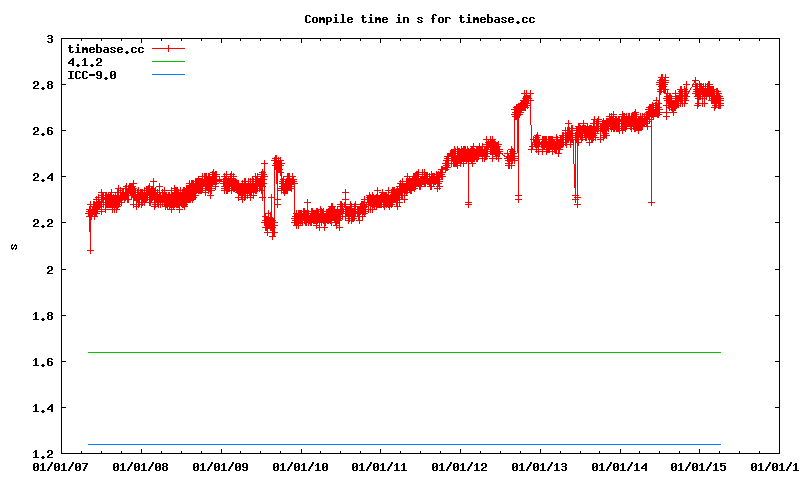Click the green legend line sample for 4.1.2
Image resolution: width=800 pixels, height=480 pixels.
170,62
